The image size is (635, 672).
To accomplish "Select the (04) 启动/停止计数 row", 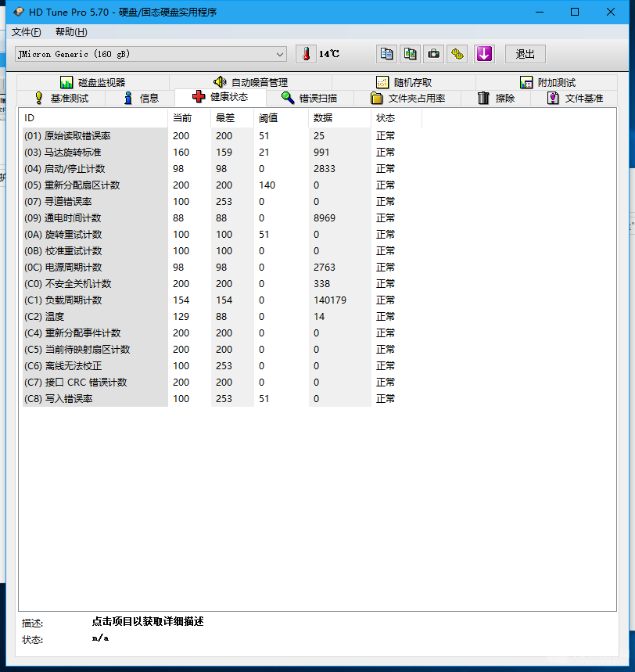I will (222, 168).
